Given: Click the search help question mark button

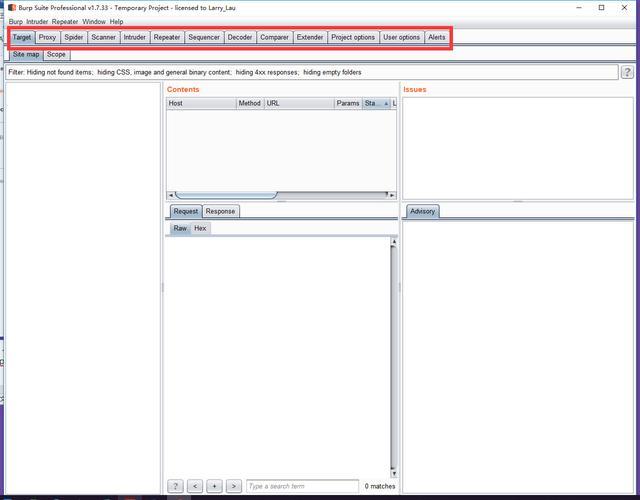Looking at the screenshot, I should [x=176, y=486].
